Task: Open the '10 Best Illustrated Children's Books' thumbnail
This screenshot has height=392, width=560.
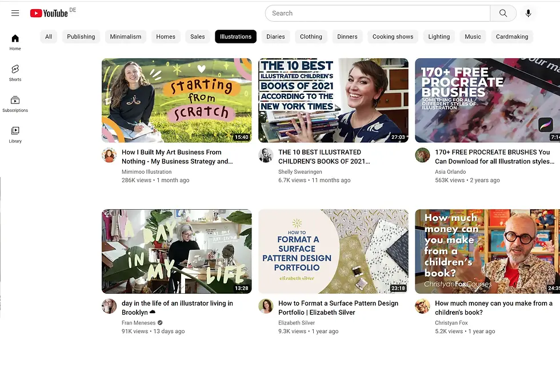Action: pos(333,101)
